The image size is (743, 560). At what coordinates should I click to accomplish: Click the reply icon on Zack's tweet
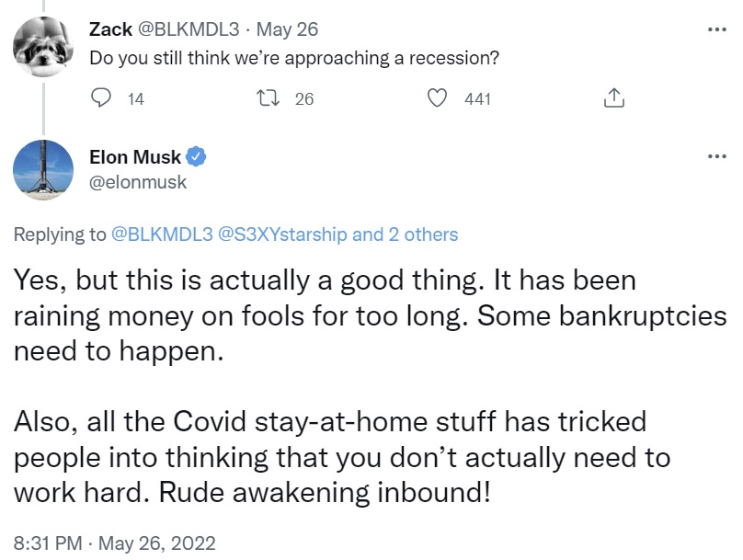coord(101,98)
